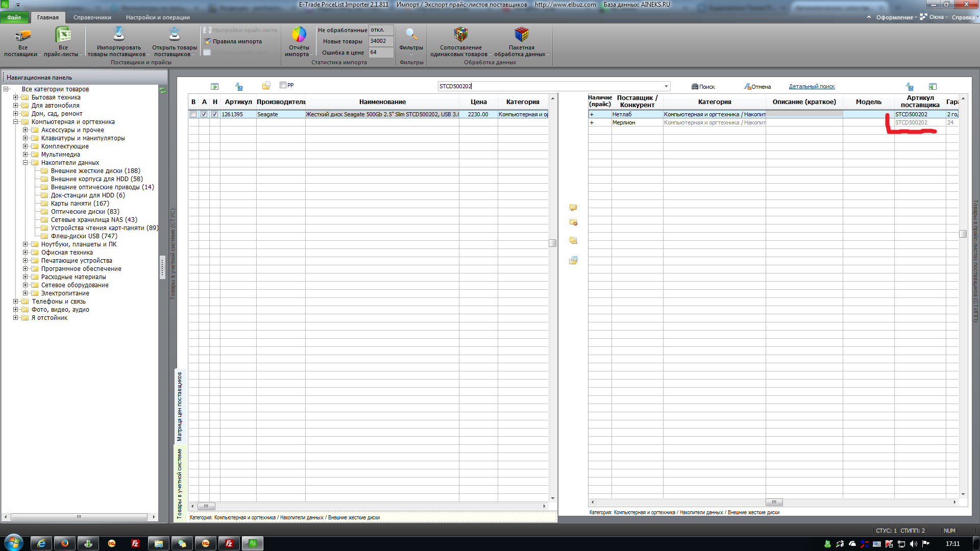Screen dimensions: 980x551
Task: Click the left grid vertical scrollbar thumb
Action: [552, 243]
